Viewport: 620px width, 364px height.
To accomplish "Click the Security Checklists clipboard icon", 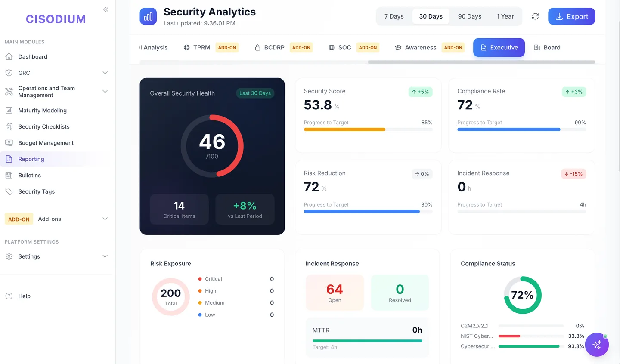I will [9, 126].
